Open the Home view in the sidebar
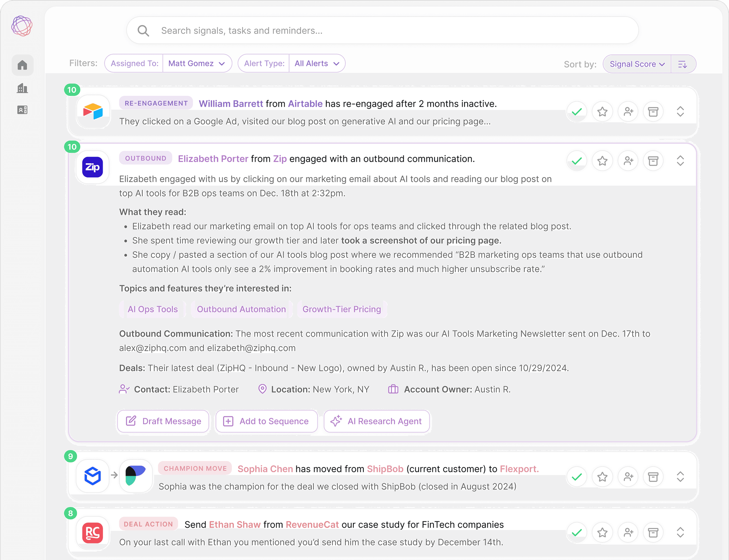729x560 pixels. (22, 65)
